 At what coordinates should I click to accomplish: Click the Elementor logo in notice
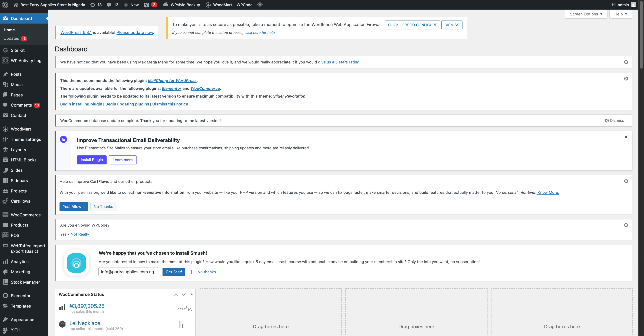[x=63, y=139]
